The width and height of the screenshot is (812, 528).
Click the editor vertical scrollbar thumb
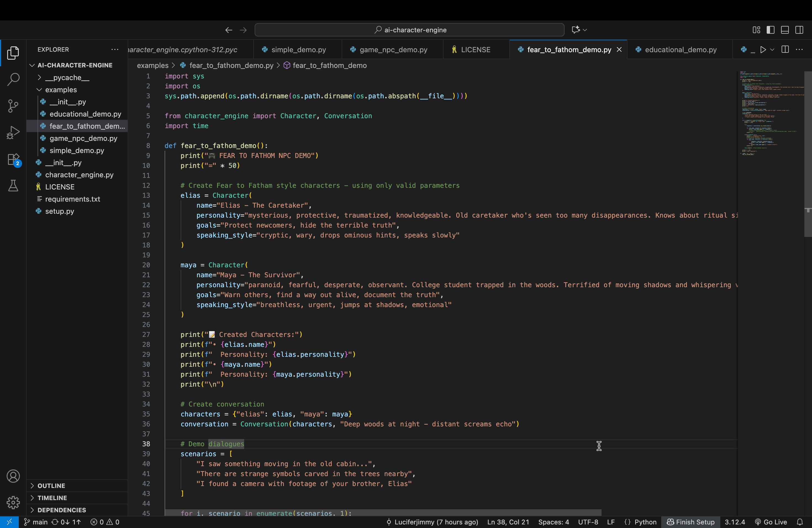point(808,154)
